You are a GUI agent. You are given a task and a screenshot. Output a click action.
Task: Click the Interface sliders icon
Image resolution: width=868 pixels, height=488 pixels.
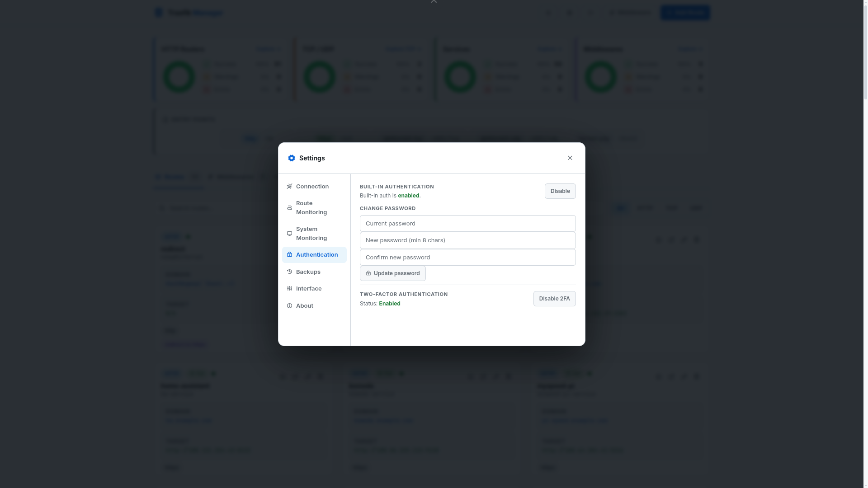click(x=289, y=288)
